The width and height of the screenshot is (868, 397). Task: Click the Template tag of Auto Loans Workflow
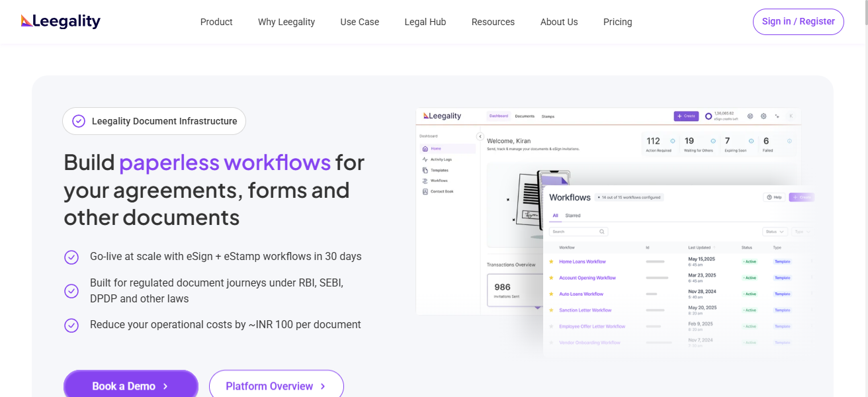pos(783,294)
